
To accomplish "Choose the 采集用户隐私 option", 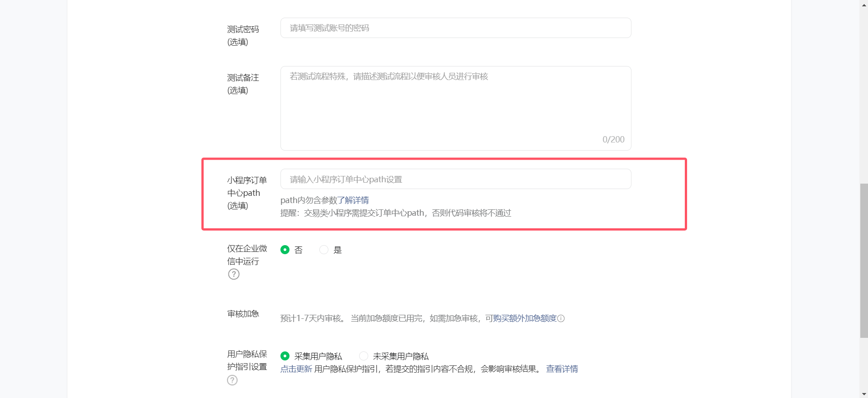I will click(285, 356).
